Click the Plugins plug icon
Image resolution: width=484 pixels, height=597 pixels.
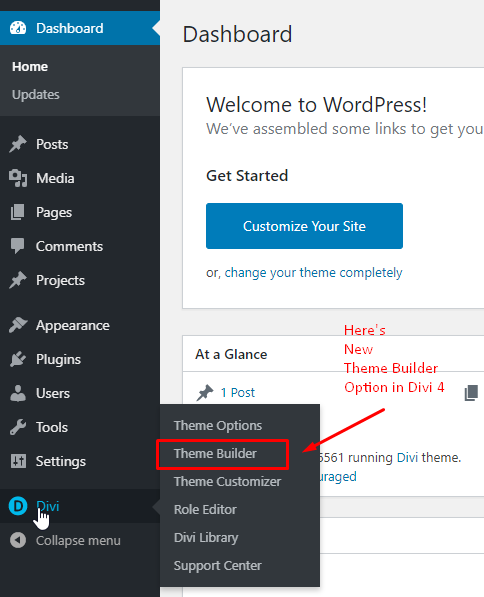[x=18, y=359]
